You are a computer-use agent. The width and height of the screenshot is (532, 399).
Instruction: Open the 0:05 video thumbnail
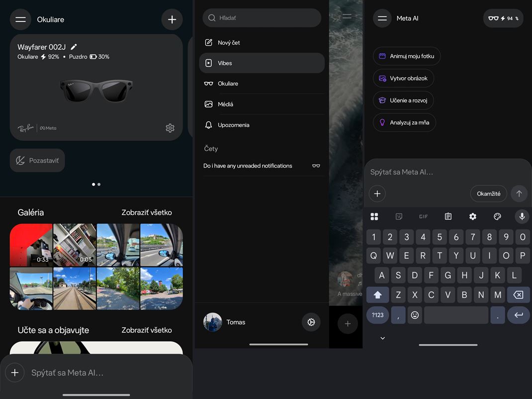pos(75,245)
